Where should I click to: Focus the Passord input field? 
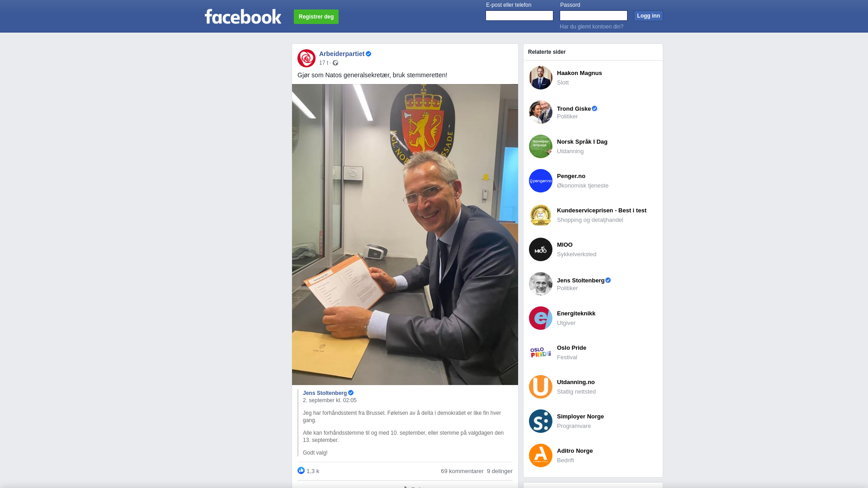[x=594, y=16]
